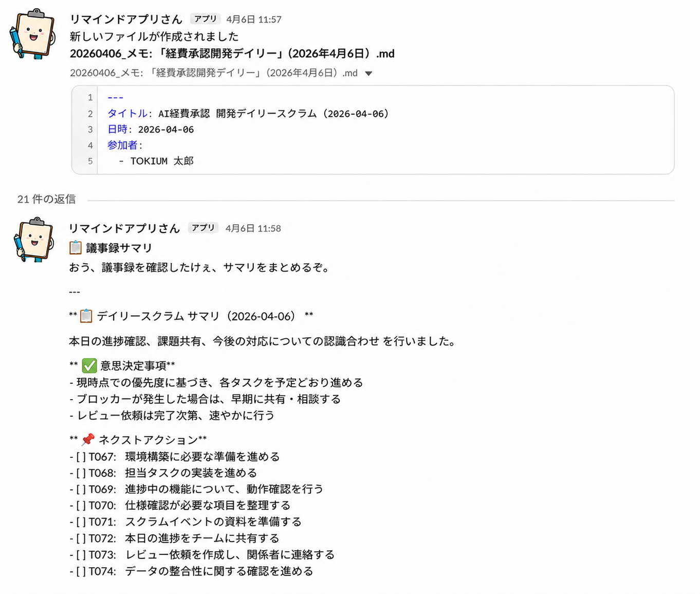Click text 新しいファイルが作成されました
700x594 pixels.
click(x=154, y=37)
